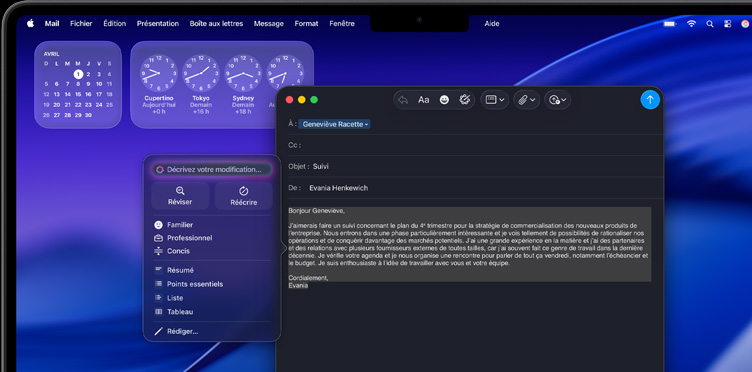Image resolution: width=752 pixels, height=372 pixels.
Task: Open the Aa text format options
Action: click(423, 100)
